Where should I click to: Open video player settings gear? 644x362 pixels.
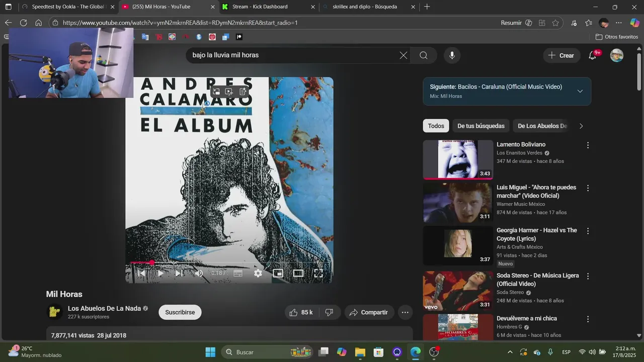pyautogui.click(x=258, y=273)
